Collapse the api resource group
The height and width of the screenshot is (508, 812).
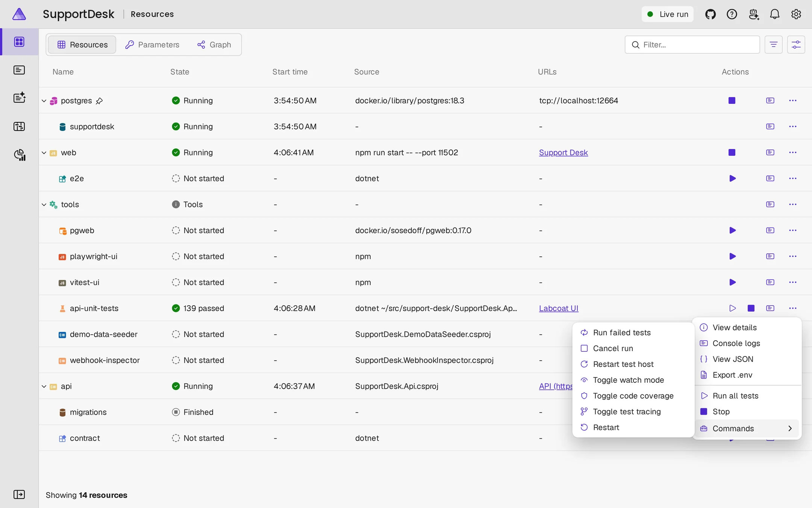click(x=44, y=386)
